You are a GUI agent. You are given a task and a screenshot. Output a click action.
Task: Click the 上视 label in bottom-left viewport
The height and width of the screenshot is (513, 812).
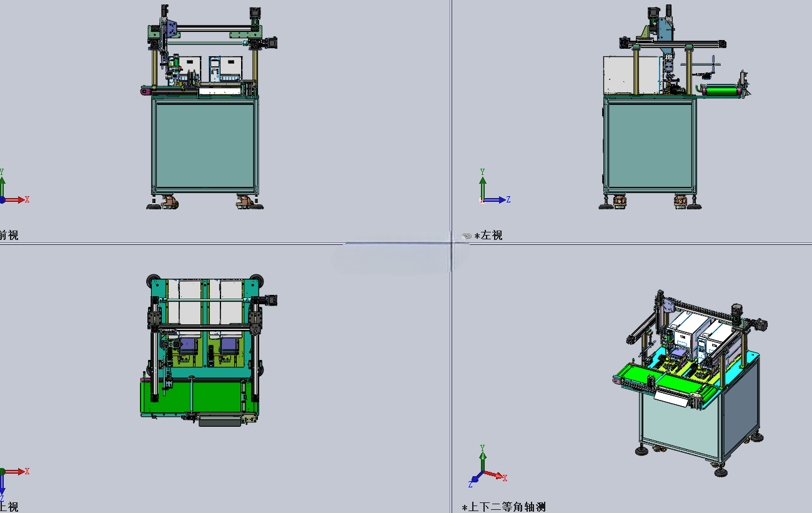pos(9,507)
